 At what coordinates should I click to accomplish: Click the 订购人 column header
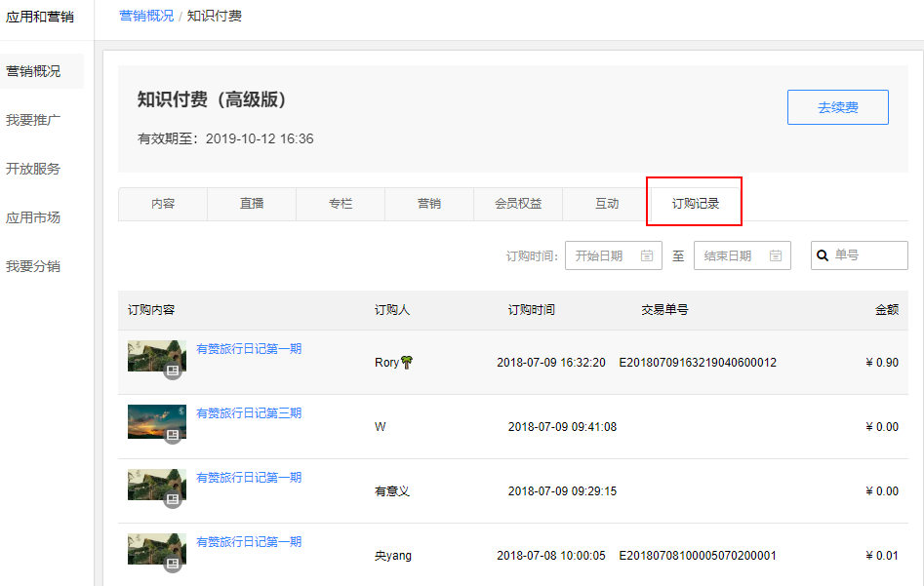[x=392, y=310]
